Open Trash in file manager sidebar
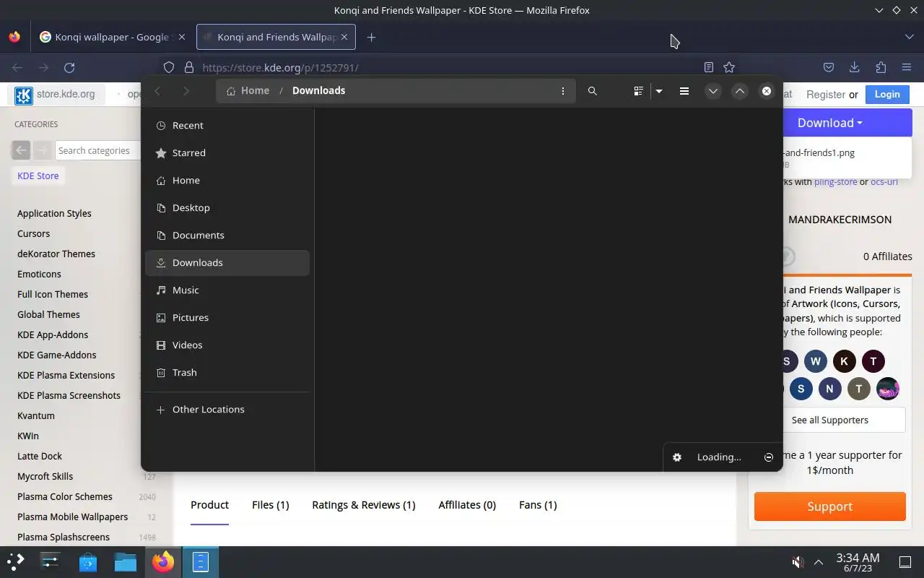 pyautogui.click(x=227, y=372)
